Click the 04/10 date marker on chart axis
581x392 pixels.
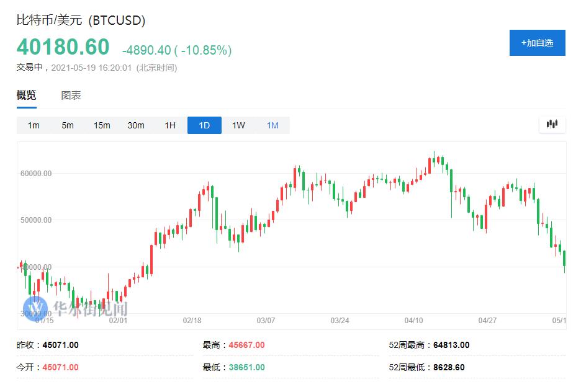[x=413, y=321]
